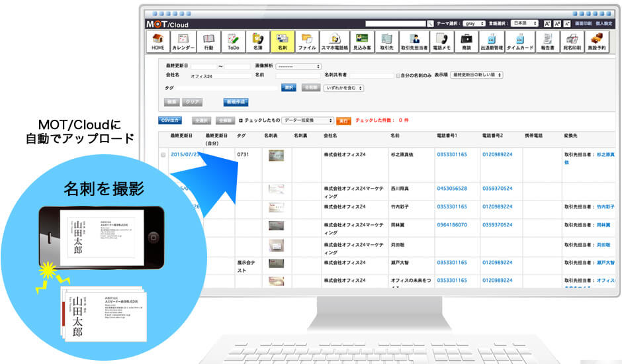Check the row checkbox for 2015/07/23 entry
Screen dimensions: 622x364
(163, 155)
